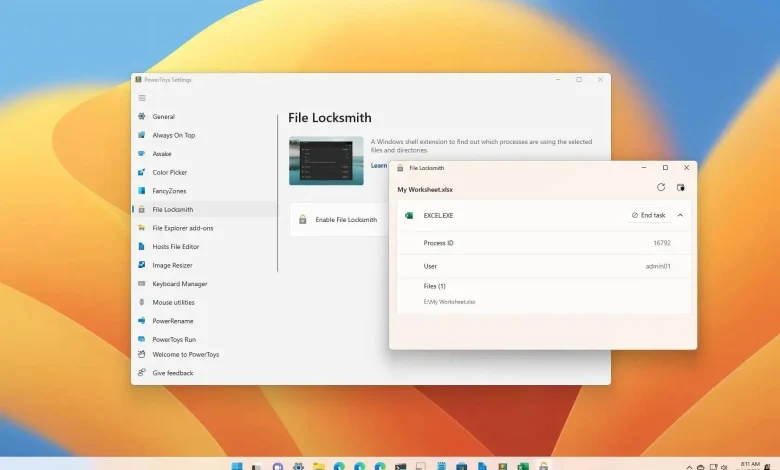
Task: Click the Enable File Locksmith setting row
Action: pos(339,219)
